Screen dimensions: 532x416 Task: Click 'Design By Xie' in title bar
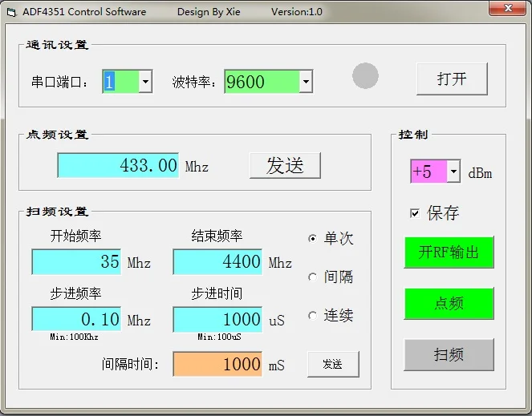pyautogui.click(x=209, y=12)
